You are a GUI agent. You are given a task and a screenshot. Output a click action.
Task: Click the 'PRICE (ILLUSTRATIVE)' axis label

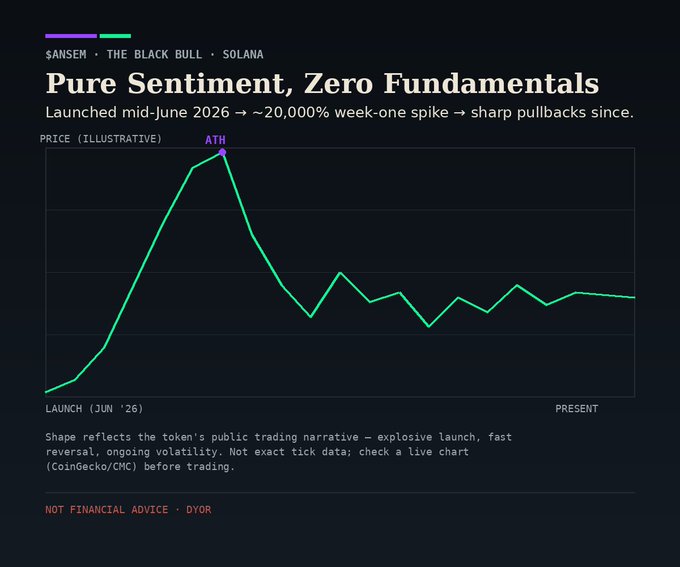click(101, 139)
